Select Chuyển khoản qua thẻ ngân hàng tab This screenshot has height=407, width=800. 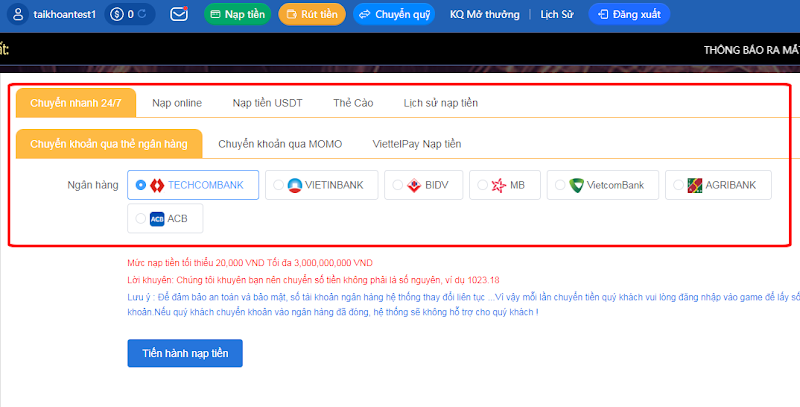click(x=109, y=144)
